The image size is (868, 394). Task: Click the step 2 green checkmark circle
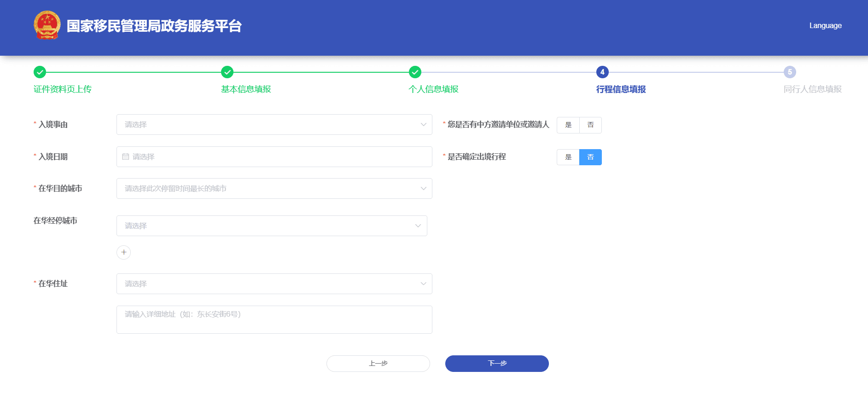227,72
